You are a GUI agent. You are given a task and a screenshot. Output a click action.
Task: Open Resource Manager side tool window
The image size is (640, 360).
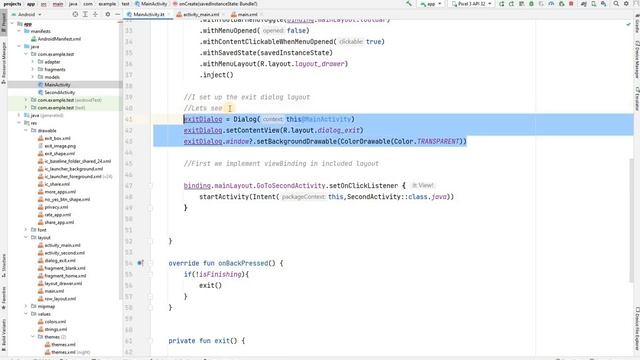point(4,62)
